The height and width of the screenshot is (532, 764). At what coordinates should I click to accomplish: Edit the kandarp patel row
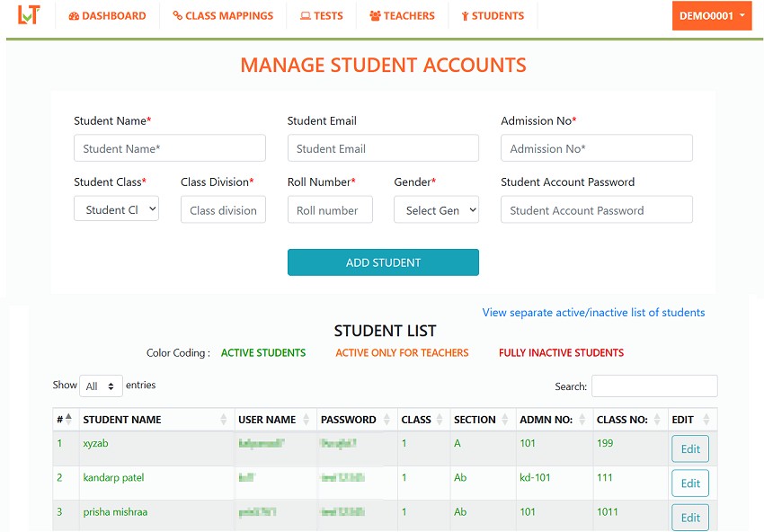(x=689, y=483)
